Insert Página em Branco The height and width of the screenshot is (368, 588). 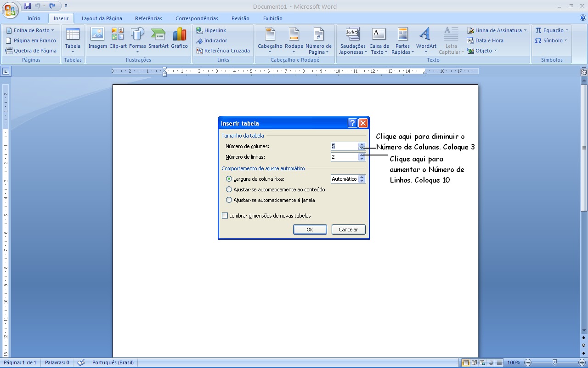[x=30, y=40]
